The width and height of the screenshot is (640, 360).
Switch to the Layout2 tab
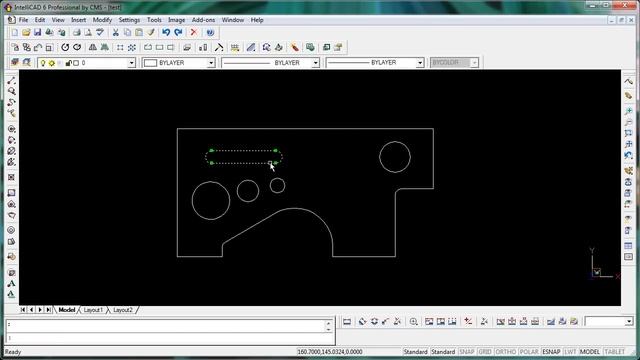(x=122, y=310)
